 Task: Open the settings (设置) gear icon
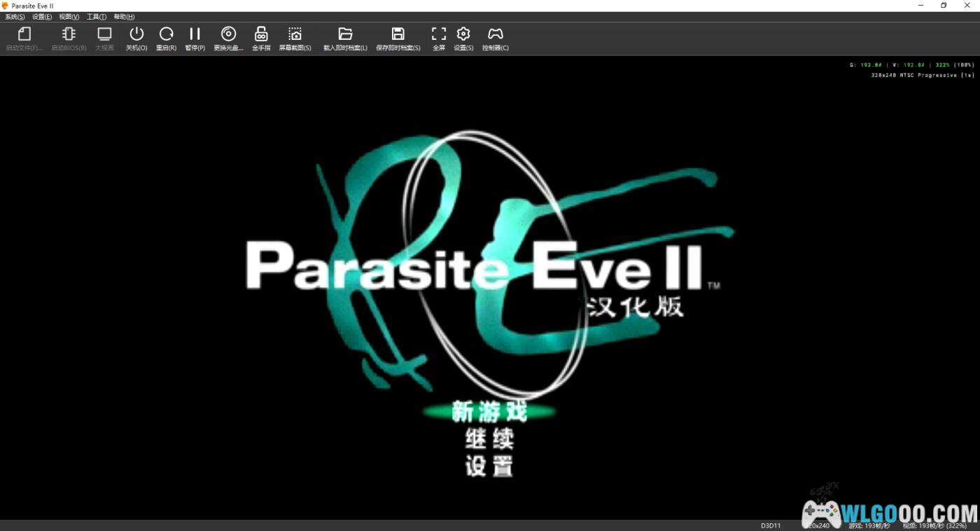click(x=463, y=34)
